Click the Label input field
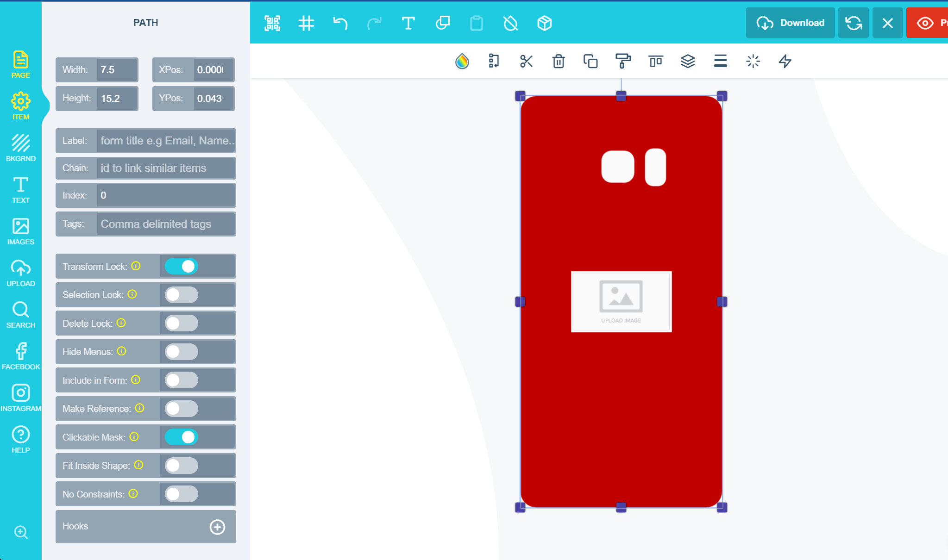This screenshot has width=948, height=560. click(x=166, y=141)
